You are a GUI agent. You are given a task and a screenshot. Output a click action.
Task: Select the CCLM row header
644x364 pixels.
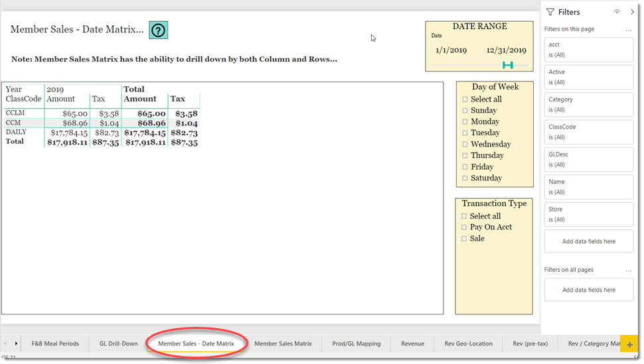pos(15,113)
